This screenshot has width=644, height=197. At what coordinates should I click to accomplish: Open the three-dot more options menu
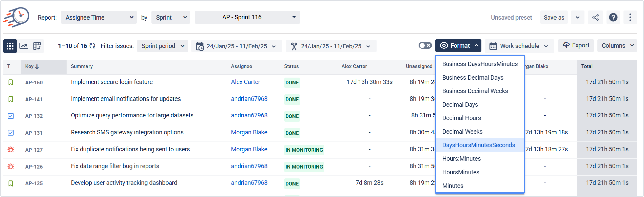click(x=630, y=17)
